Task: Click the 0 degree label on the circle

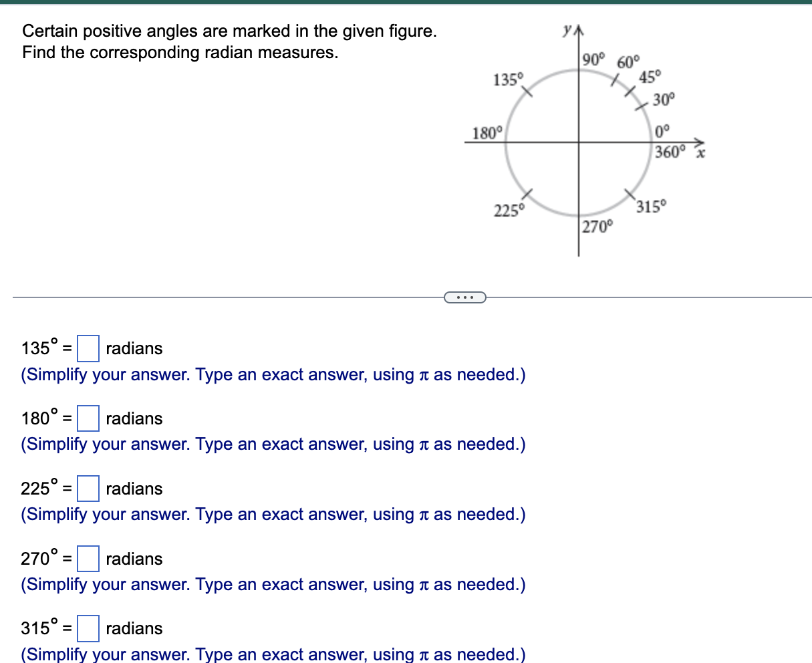Action: tap(661, 130)
